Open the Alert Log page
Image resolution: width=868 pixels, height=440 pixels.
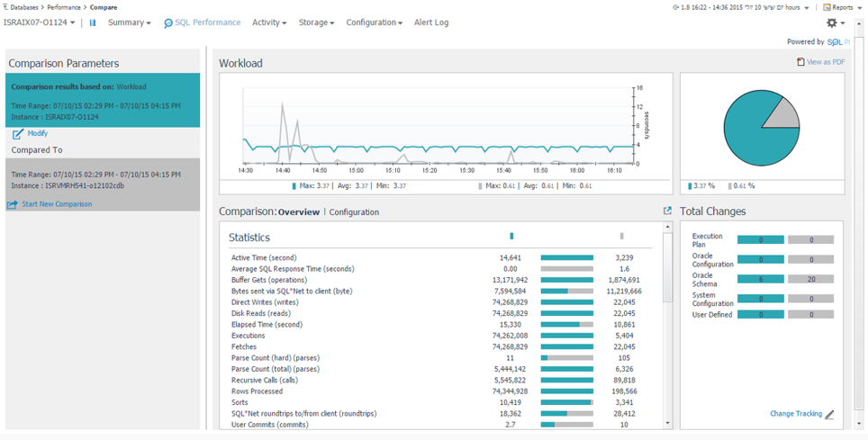coord(430,22)
